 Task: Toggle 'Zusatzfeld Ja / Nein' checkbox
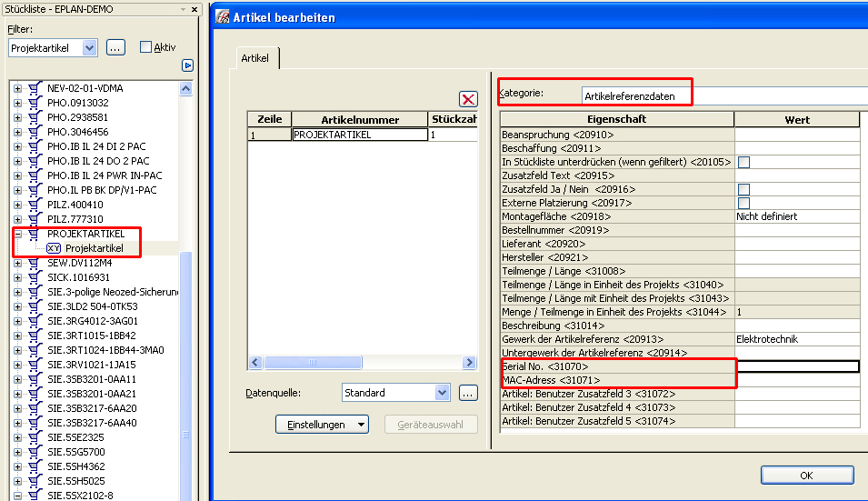point(744,189)
